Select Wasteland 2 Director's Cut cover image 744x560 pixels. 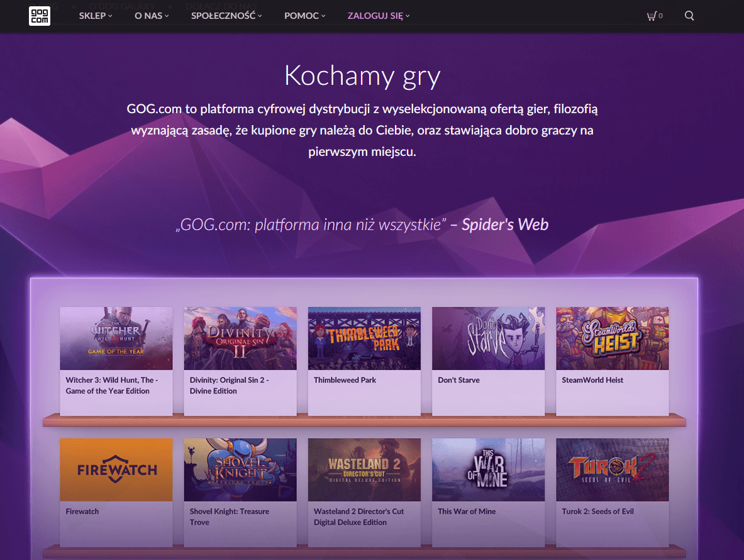[364, 469]
